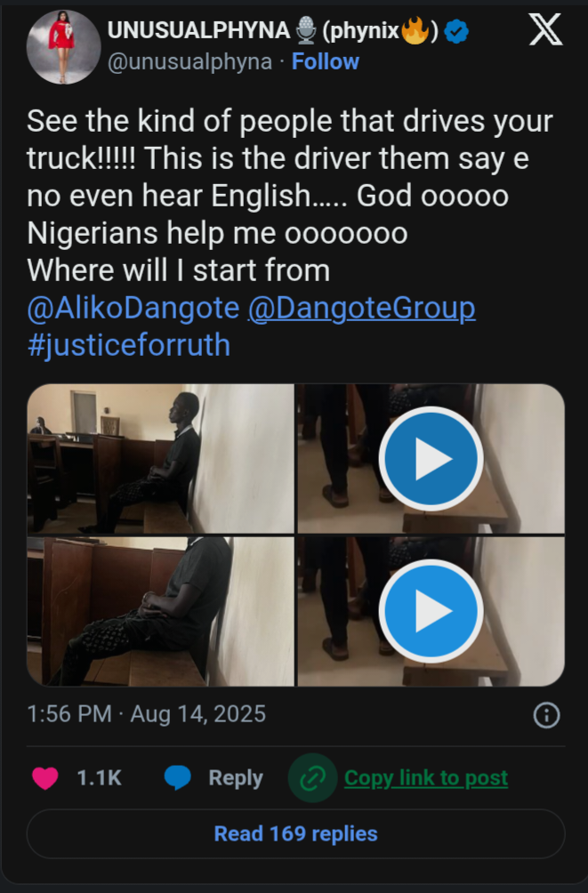
Task: Click the blue reply bubble icon
Action: coord(177,777)
